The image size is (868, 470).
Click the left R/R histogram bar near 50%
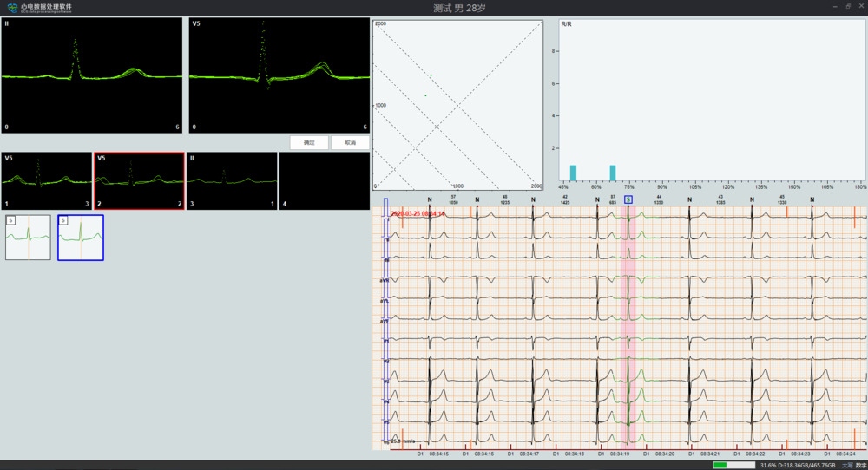[x=573, y=173]
